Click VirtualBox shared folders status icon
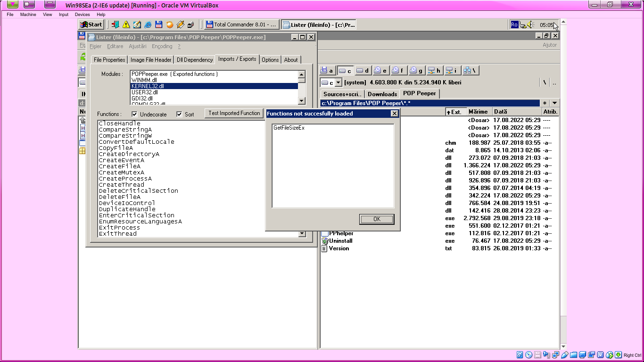Image resolution: width=644 pixels, height=362 pixels. (573, 355)
